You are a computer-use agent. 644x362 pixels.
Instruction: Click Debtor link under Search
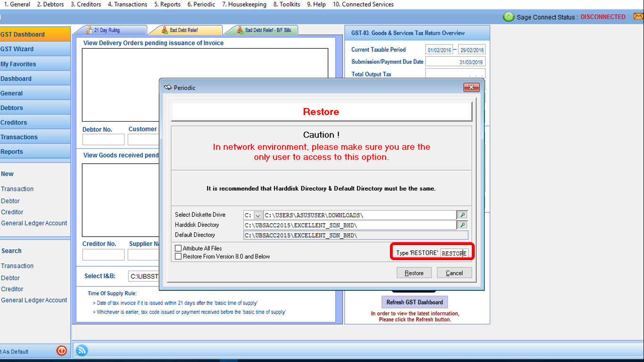[x=10, y=278]
